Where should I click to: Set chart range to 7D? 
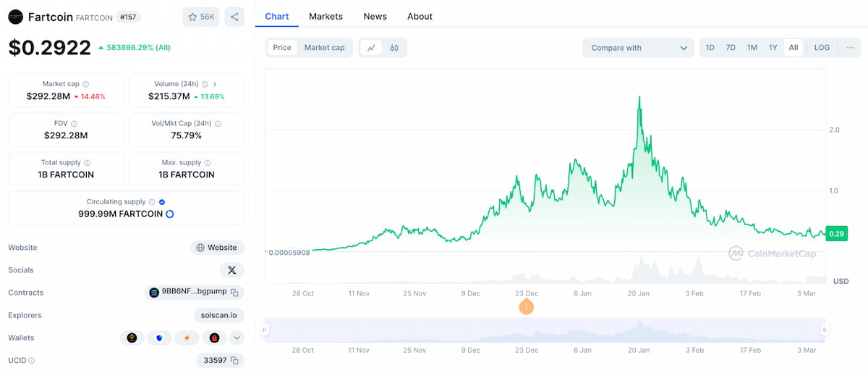pos(731,48)
